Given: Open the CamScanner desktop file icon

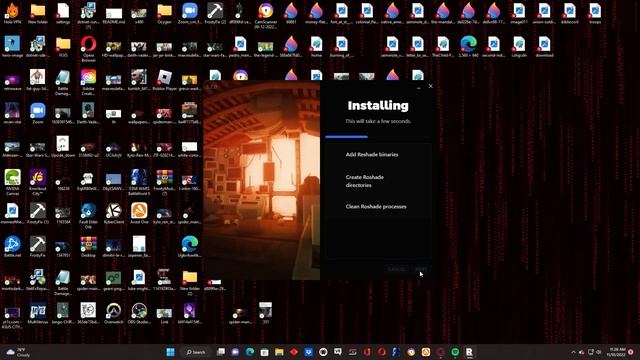Looking at the screenshot, I should [266, 16].
